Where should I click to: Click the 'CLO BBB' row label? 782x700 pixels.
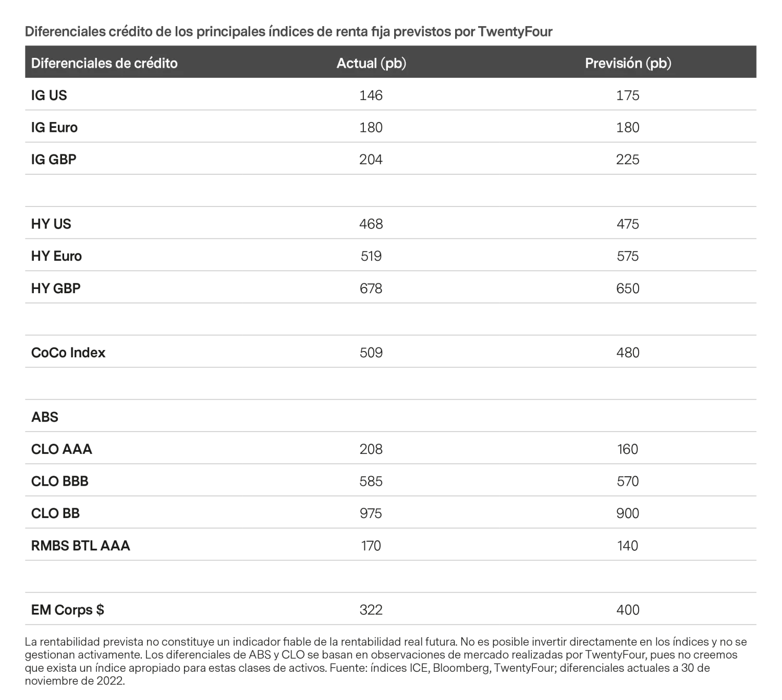60,481
